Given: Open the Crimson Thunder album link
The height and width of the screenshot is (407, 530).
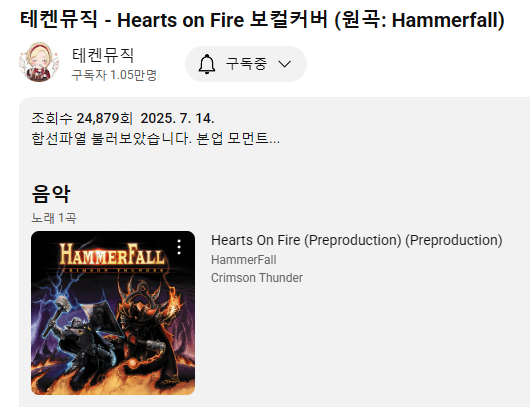Looking at the screenshot, I should [x=257, y=278].
